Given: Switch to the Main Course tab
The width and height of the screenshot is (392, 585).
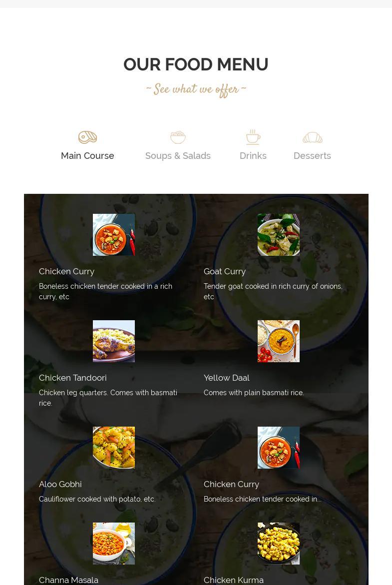Looking at the screenshot, I should click(88, 155).
